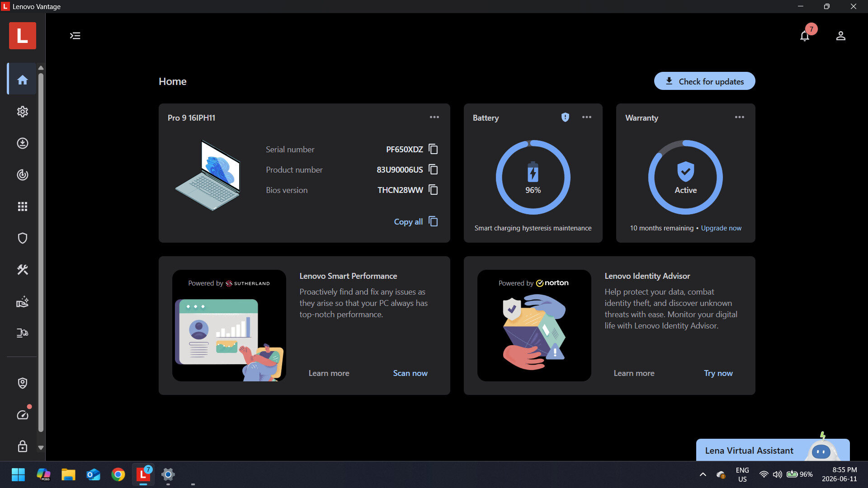
Task: Click battery 96% tray indicator
Action: click(800, 474)
